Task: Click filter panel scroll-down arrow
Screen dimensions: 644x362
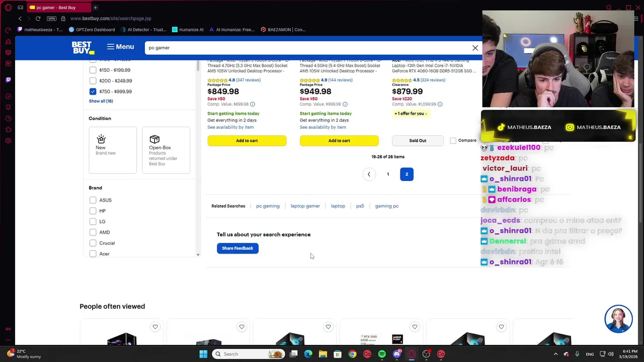Action: tap(198, 254)
